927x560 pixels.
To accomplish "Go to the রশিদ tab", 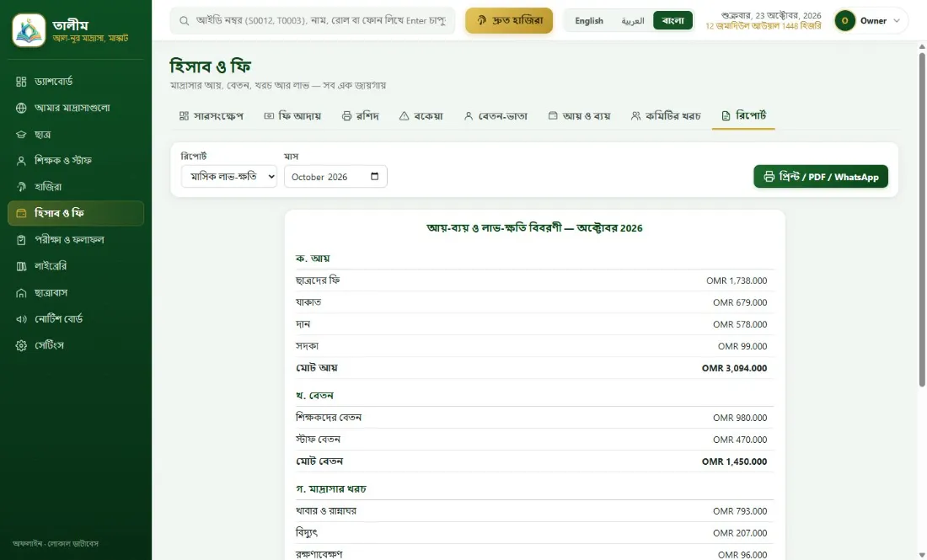I will (x=360, y=115).
